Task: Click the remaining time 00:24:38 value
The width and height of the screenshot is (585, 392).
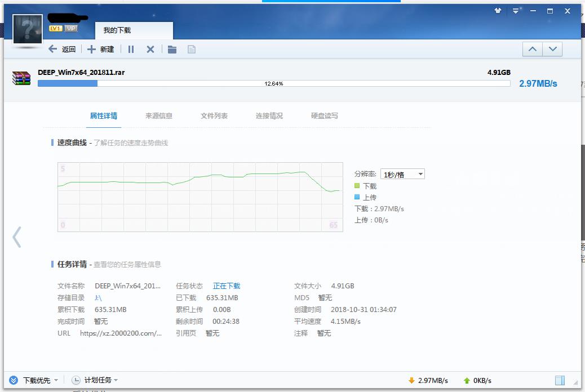Action: click(226, 322)
